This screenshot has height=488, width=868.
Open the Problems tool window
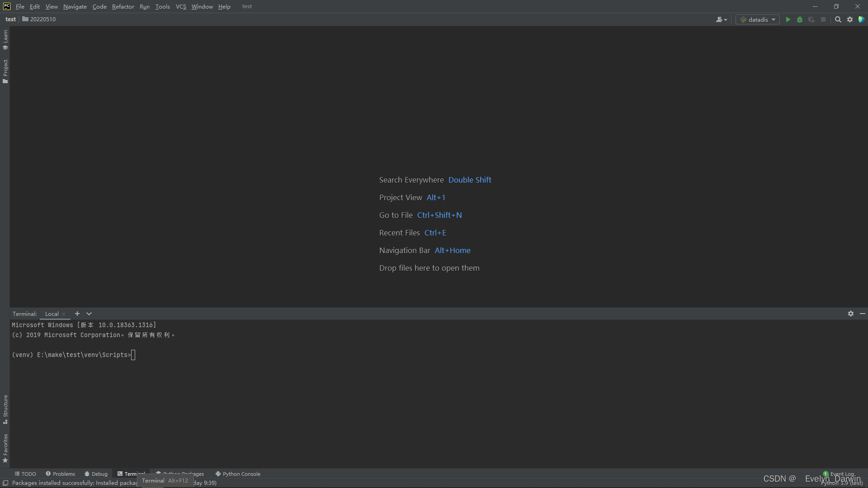[x=60, y=474]
